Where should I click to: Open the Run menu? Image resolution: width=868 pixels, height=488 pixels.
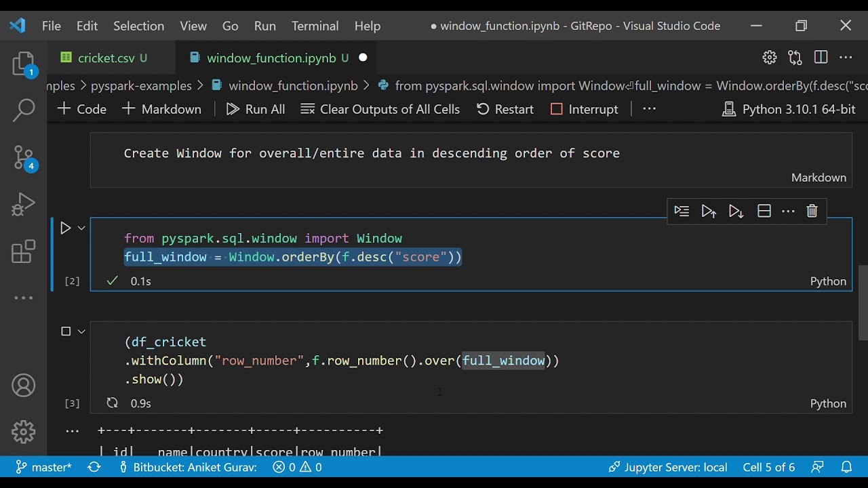click(x=265, y=26)
